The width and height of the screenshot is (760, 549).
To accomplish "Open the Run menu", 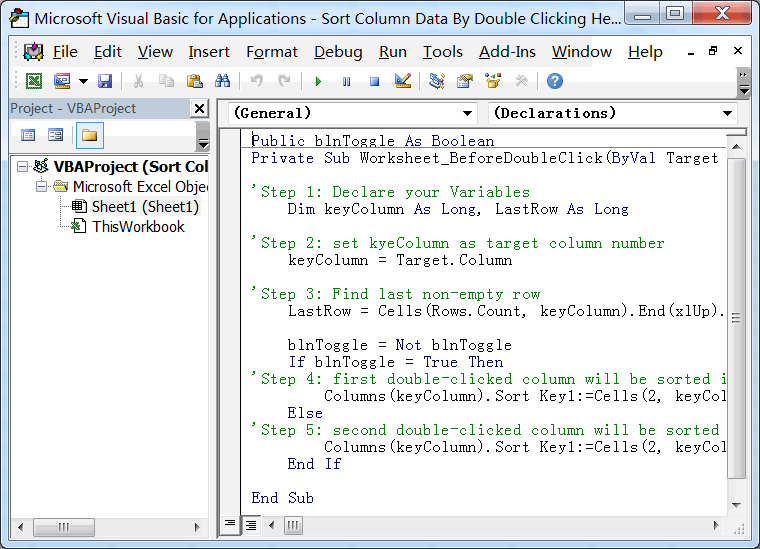I will click(x=393, y=52).
